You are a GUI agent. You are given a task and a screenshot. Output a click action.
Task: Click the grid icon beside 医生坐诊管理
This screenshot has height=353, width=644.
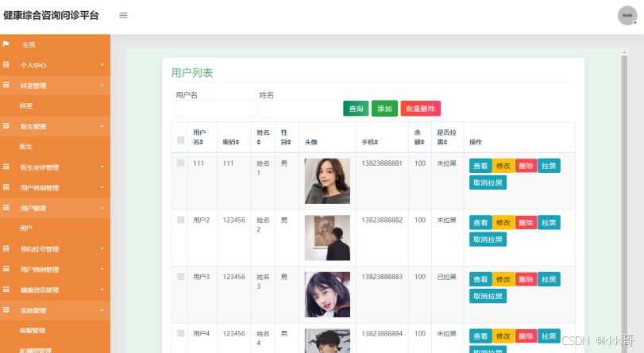tap(6, 167)
